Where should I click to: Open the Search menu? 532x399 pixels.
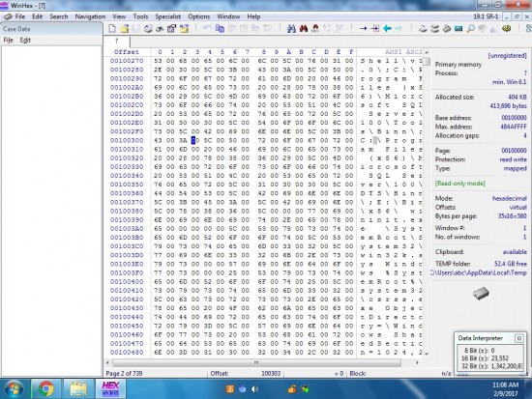(x=59, y=16)
